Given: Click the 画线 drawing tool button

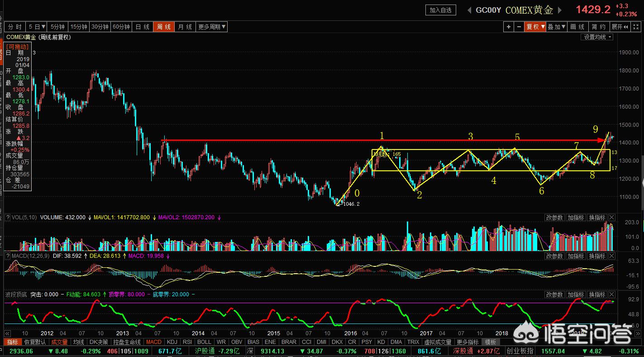Looking at the screenshot, I should coord(577,27).
